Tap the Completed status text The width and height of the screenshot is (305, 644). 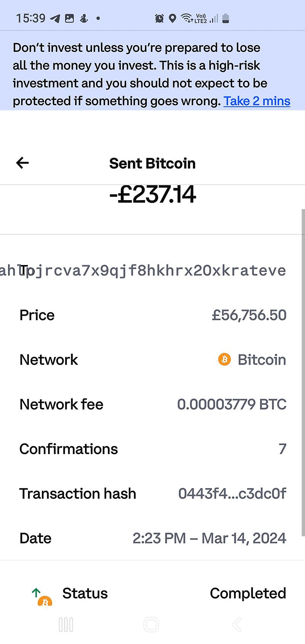pos(248,593)
